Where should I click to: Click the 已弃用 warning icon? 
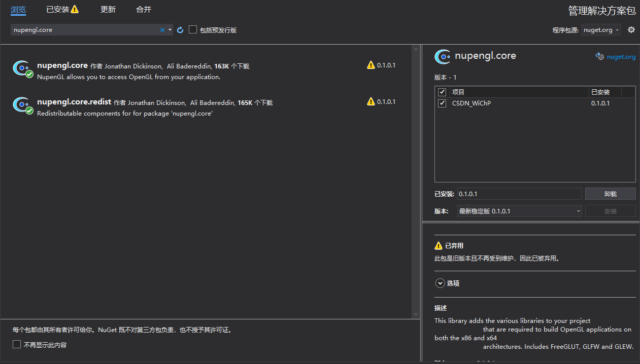pyautogui.click(x=439, y=245)
